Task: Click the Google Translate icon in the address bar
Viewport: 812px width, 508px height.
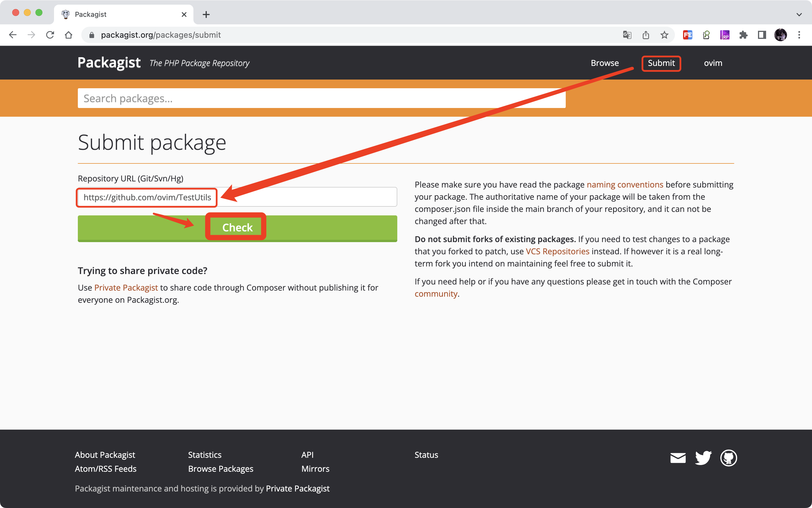Action: coord(627,35)
